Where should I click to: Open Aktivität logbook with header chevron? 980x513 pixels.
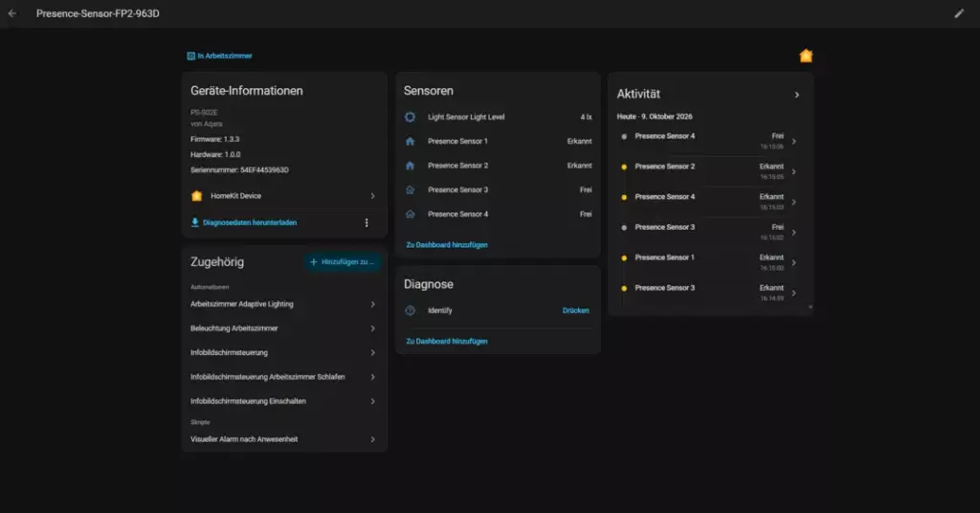[797, 95]
